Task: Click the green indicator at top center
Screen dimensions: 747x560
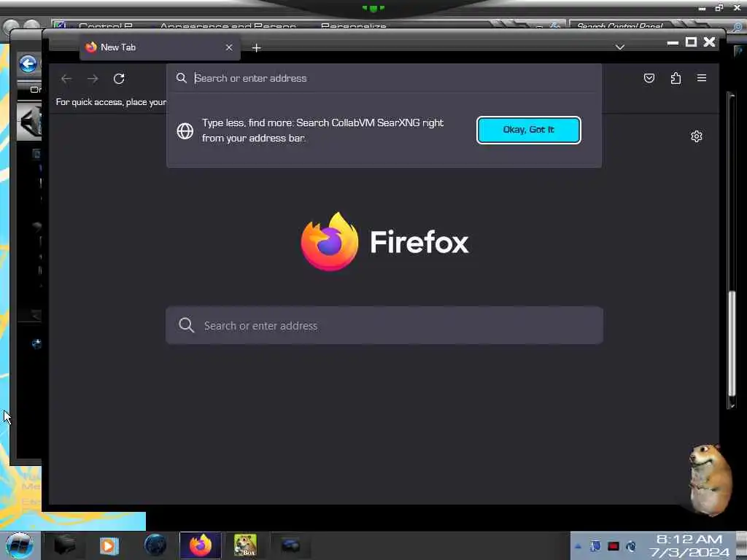Action: coord(373,8)
